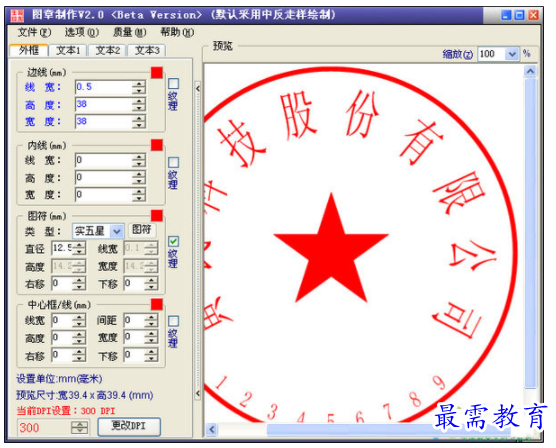Maximize the 图章制作 window

click(x=519, y=15)
